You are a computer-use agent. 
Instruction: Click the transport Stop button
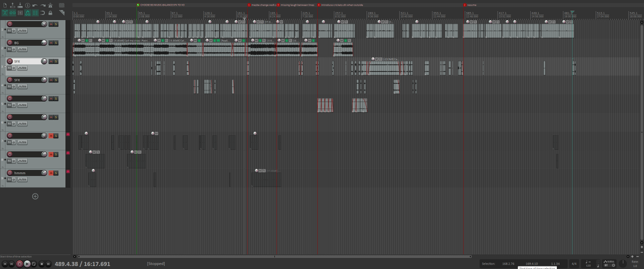(41, 264)
